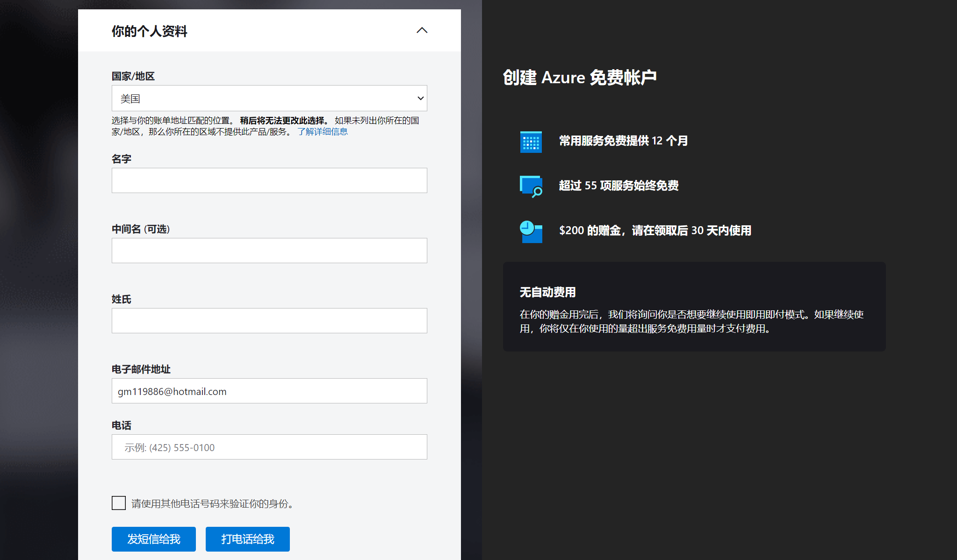Viewport: 957px width, 560px height.
Task: Select the 电子邮件地址 field with gm119886@hotmail.com
Action: [269, 391]
